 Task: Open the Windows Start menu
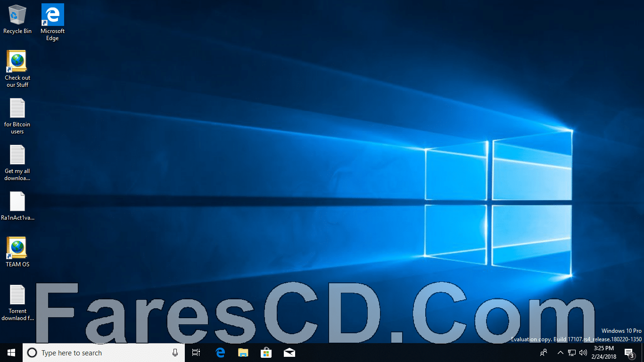[11, 353]
